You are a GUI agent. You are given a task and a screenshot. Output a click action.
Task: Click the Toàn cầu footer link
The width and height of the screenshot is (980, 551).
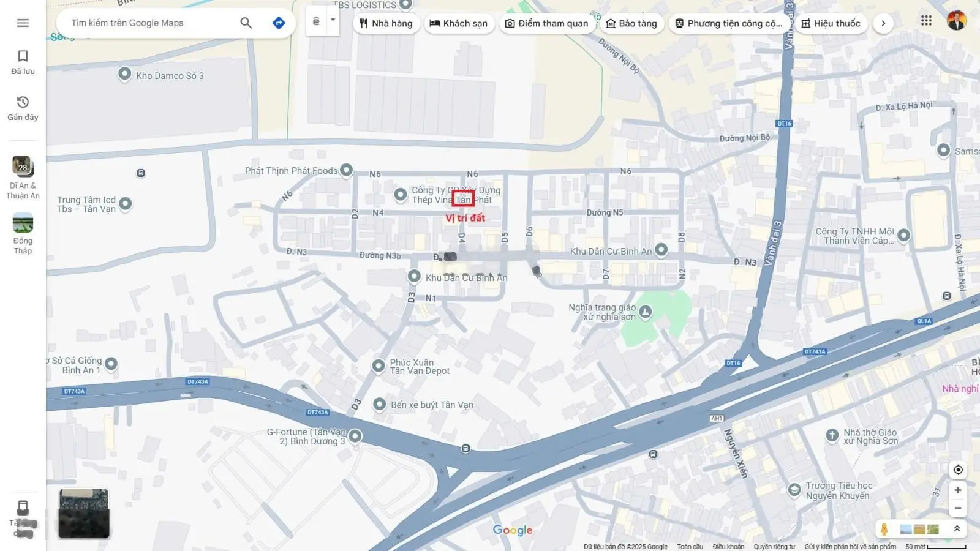(x=690, y=547)
